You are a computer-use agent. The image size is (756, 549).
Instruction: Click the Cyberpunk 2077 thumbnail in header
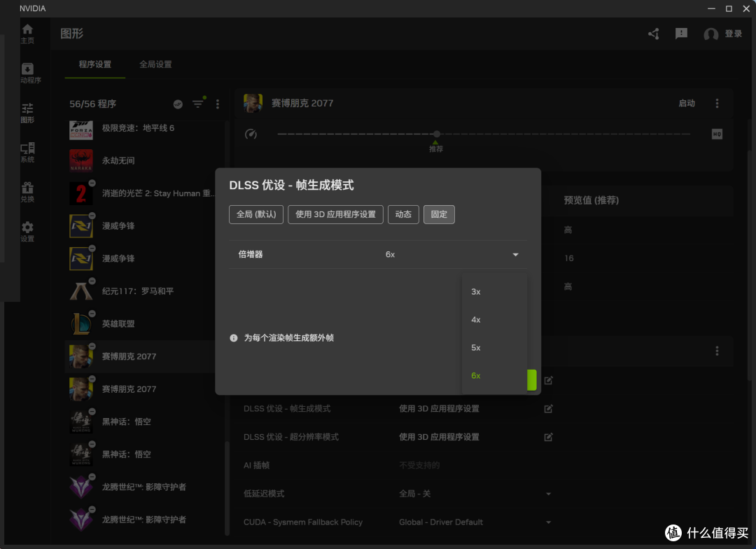pyautogui.click(x=253, y=103)
